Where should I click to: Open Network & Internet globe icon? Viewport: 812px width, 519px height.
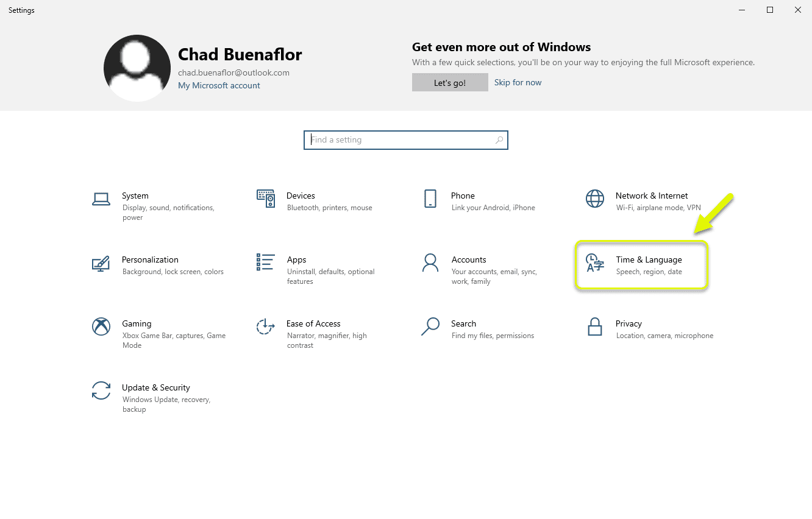(x=595, y=199)
